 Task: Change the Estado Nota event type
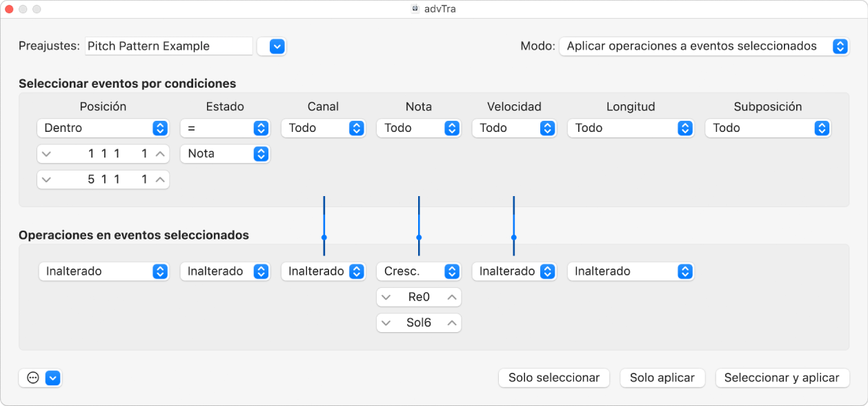click(x=225, y=153)
